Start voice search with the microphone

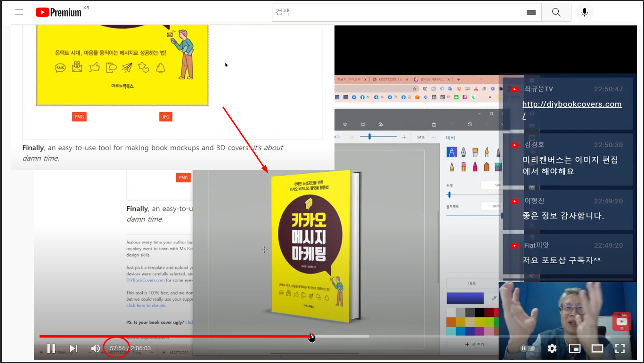(x=585, y=12)
